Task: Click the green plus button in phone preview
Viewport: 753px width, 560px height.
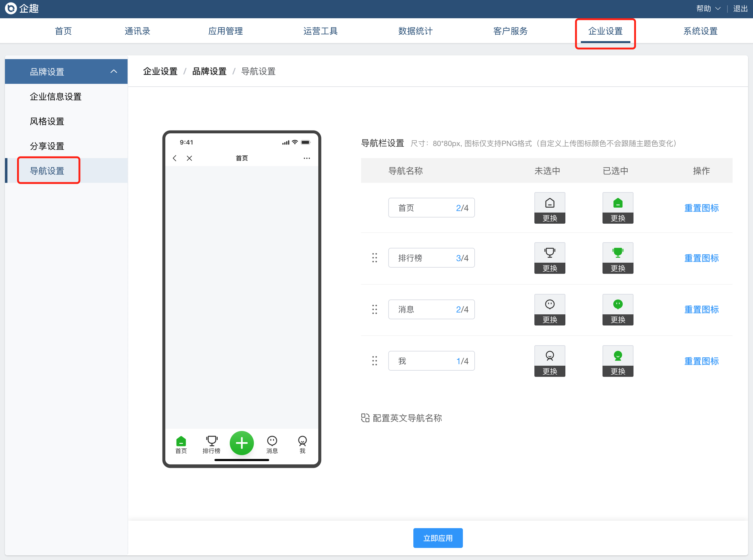Action: (x=242, y=443)
